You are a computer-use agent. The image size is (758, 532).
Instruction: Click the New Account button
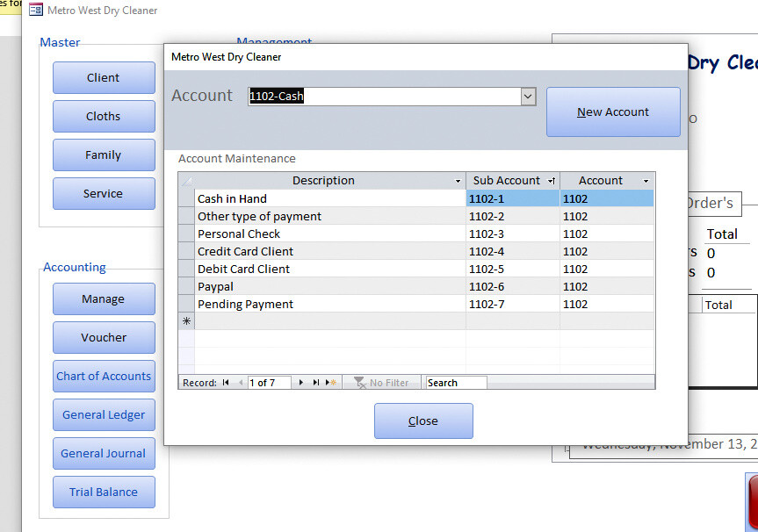pyautogui.click(x=612, y=111)
